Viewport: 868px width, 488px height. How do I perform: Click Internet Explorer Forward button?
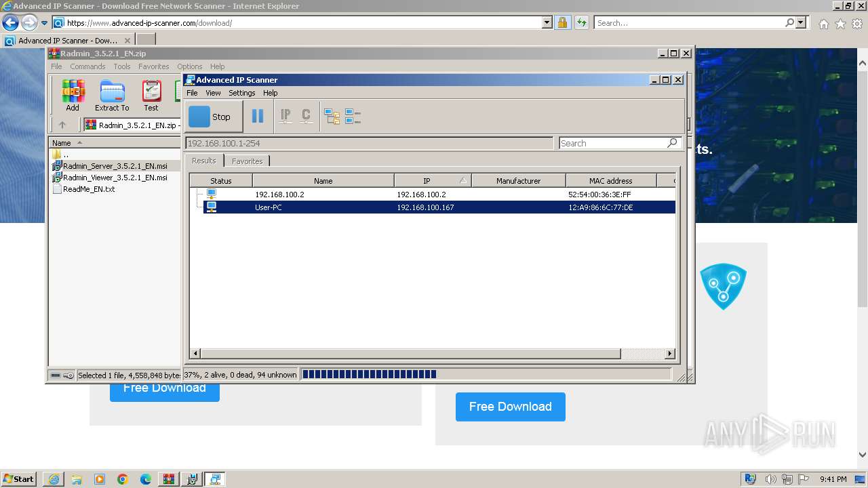click(x=29, y=22)
